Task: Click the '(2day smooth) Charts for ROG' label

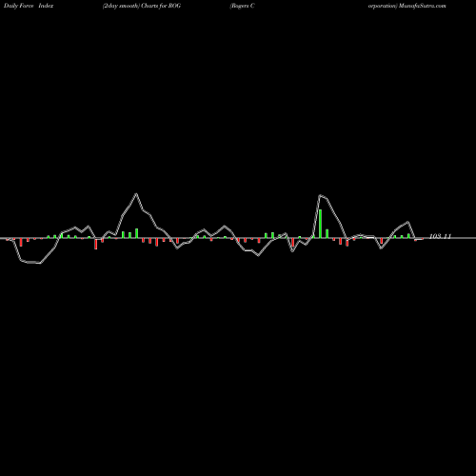Action: (142, 6)
